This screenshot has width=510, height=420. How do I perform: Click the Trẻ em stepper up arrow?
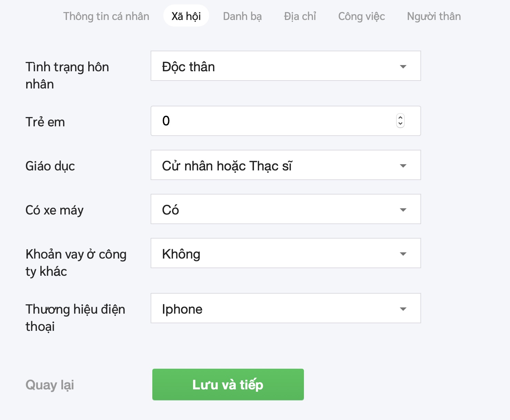400,118
